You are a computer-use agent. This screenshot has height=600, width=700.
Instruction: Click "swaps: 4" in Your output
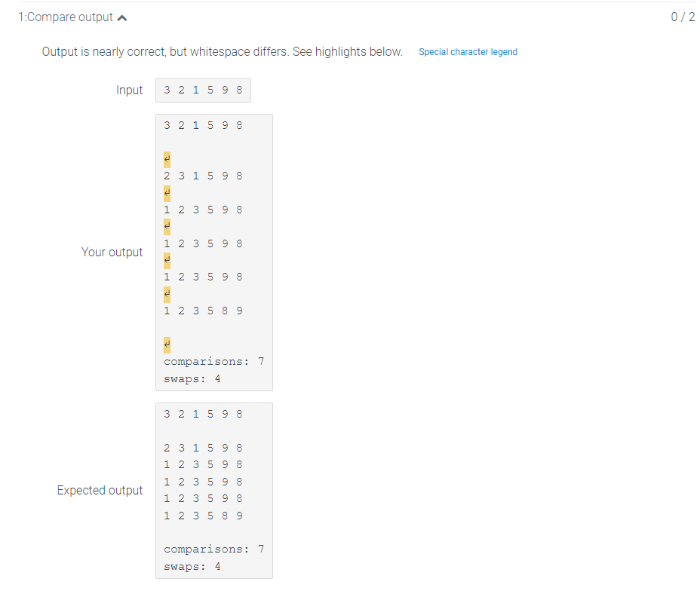[x=190, y=378]
